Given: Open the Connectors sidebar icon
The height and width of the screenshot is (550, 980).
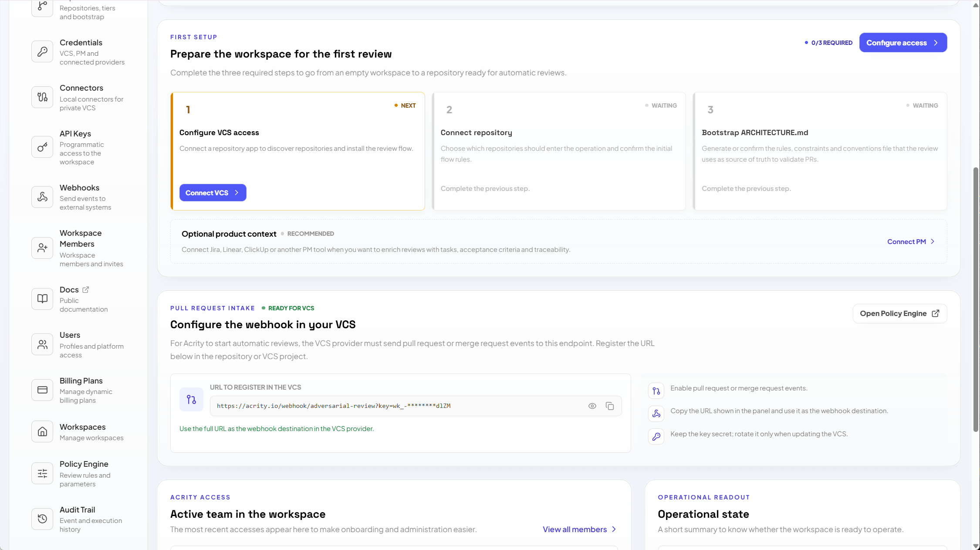Looking at the screenshot, I should pyautogui.click(x=42, y=97).
